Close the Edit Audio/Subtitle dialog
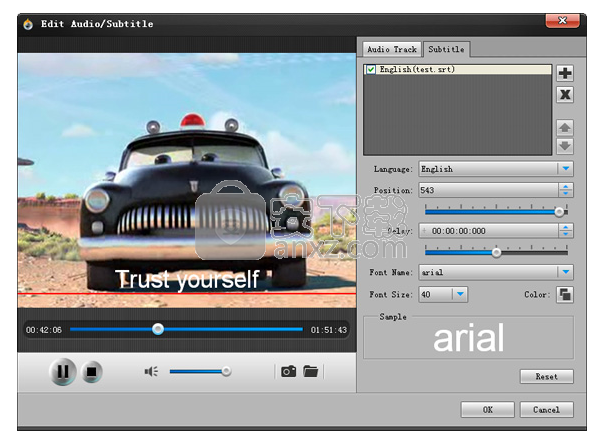The image size is (606, 443). (562, 20)
